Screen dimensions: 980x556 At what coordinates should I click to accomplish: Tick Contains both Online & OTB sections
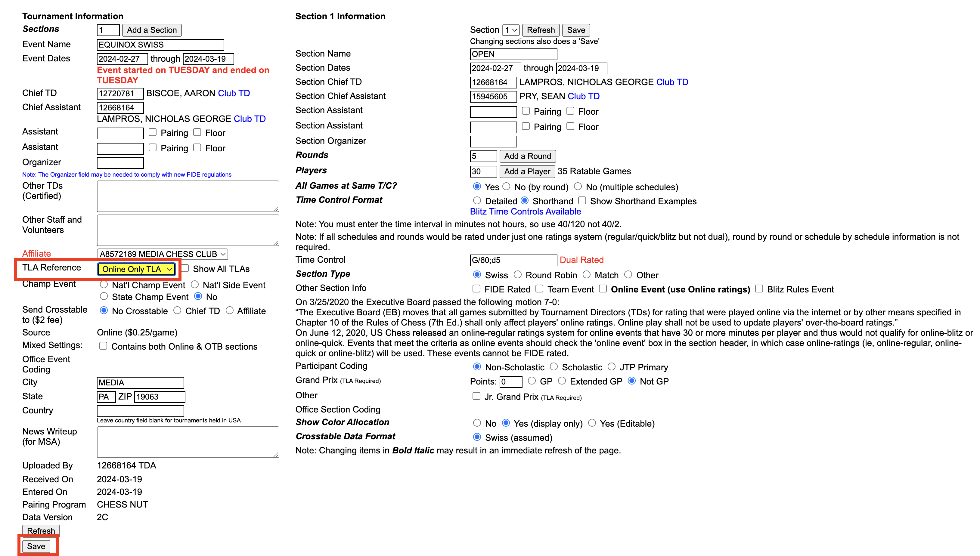(x=103, y=346)
